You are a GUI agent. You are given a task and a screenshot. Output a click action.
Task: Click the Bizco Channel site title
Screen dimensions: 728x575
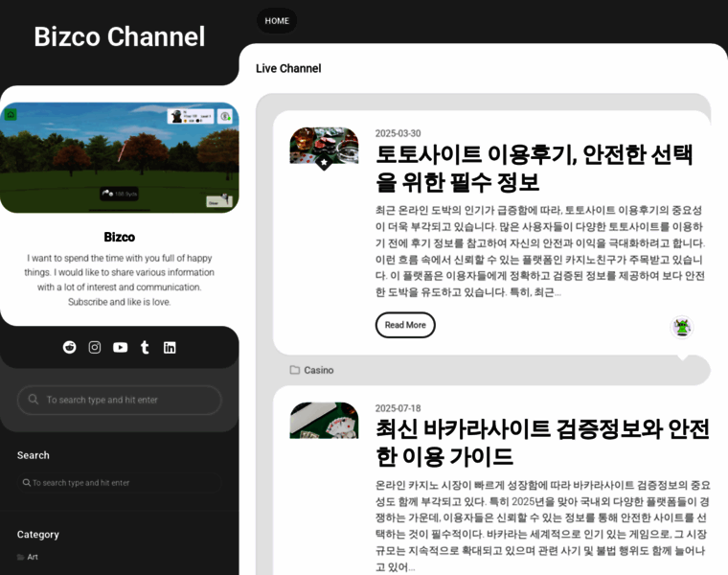click(120, 36)
